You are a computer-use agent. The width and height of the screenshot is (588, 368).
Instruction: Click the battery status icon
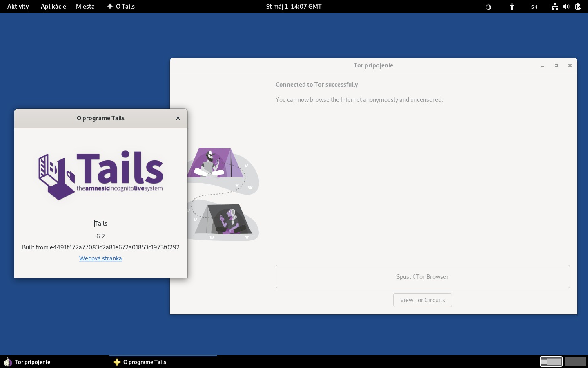click(x=578, y=7)
